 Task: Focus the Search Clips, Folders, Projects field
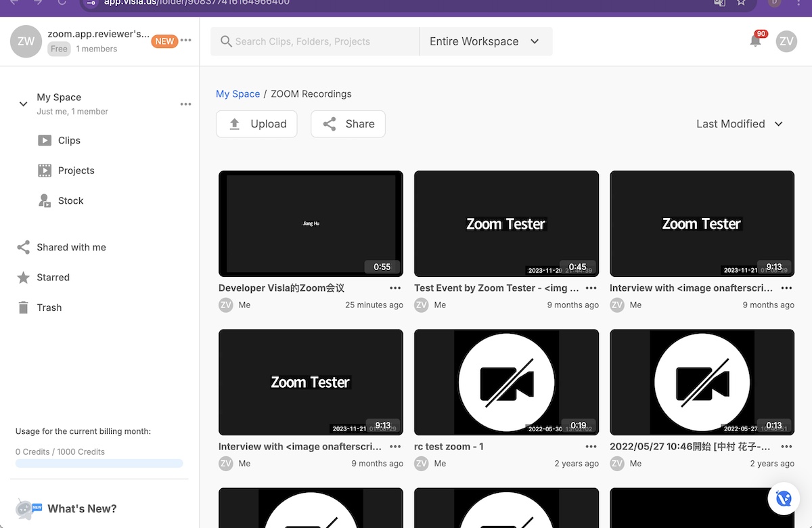(x=315, y=41)
